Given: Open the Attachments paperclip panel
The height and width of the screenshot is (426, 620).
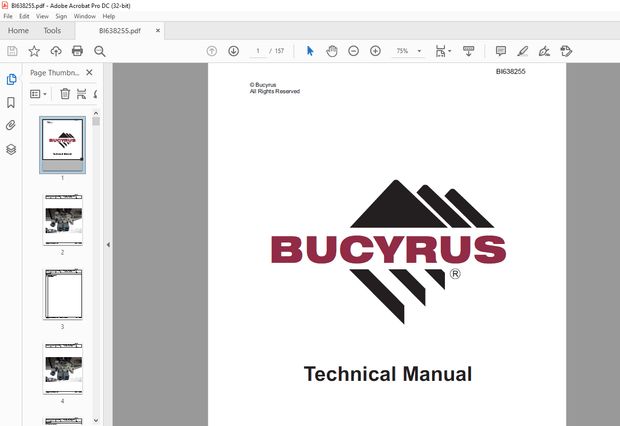Looking at the screenshot, I should pos(11,126).
